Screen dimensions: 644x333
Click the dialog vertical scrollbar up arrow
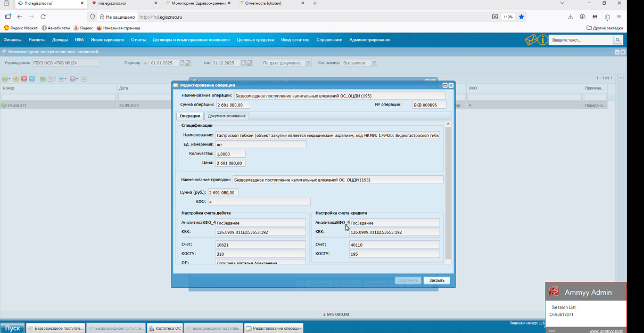448,124
